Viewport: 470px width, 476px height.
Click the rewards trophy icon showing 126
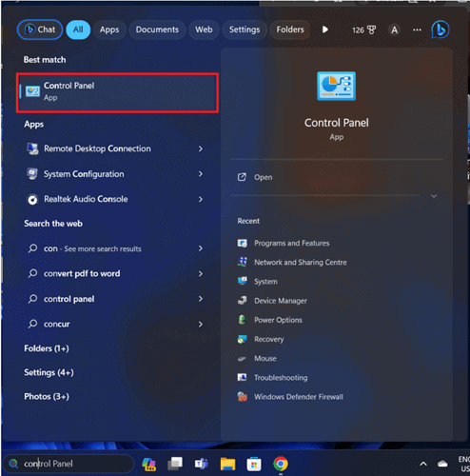[x=364, y=30]
